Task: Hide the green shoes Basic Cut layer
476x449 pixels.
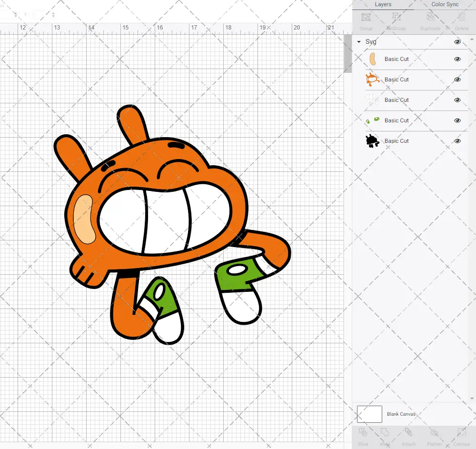Action: [457, 120]
